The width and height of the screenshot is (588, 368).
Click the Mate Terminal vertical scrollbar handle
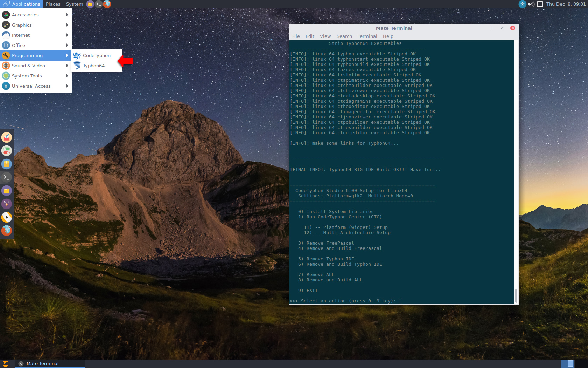(x=516, y=296)
